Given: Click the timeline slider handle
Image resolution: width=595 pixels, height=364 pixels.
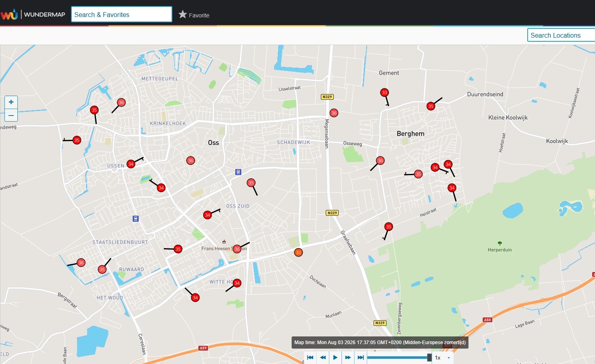Looking at the screenshot, I should 430,358.
